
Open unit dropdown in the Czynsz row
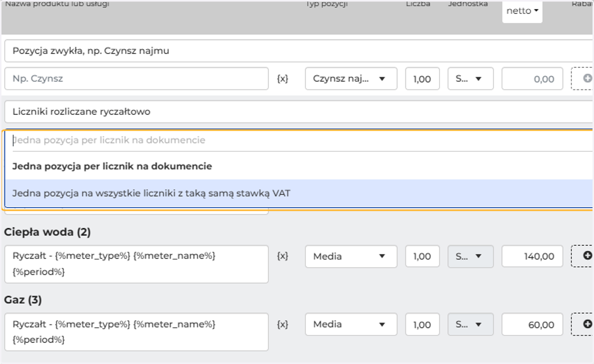[x=470, y=79]
